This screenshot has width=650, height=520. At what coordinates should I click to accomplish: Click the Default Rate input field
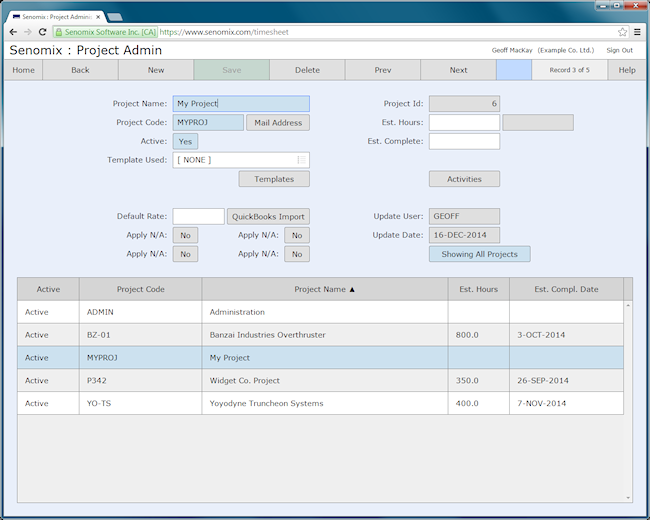(199, 216)
